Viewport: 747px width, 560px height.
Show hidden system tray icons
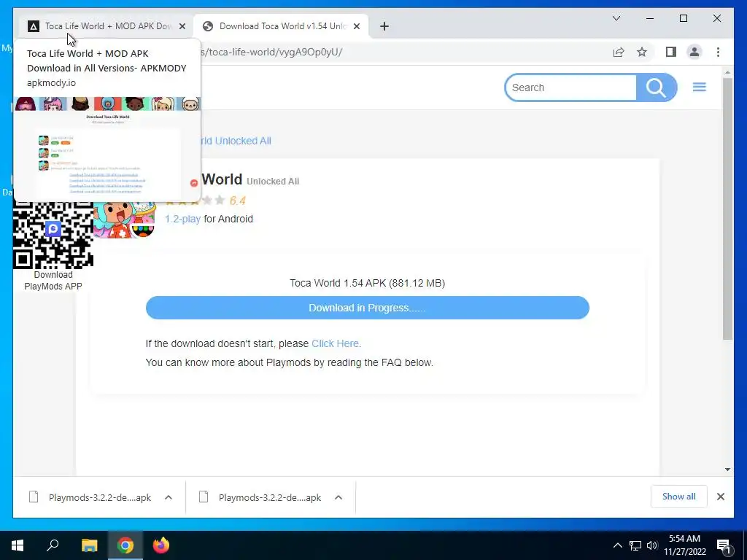(x=617, y=545)
